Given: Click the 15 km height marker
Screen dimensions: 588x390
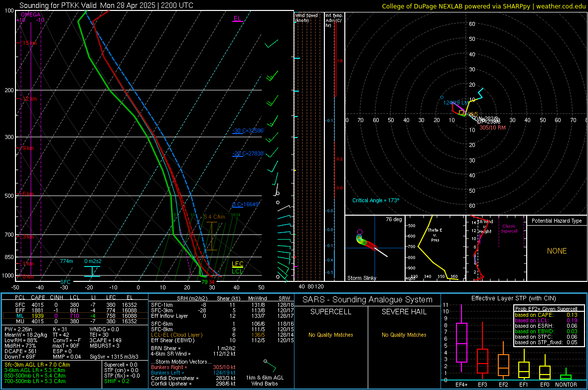Looking at the screenshot, I should pyautogui.click(x=29, y=43).
